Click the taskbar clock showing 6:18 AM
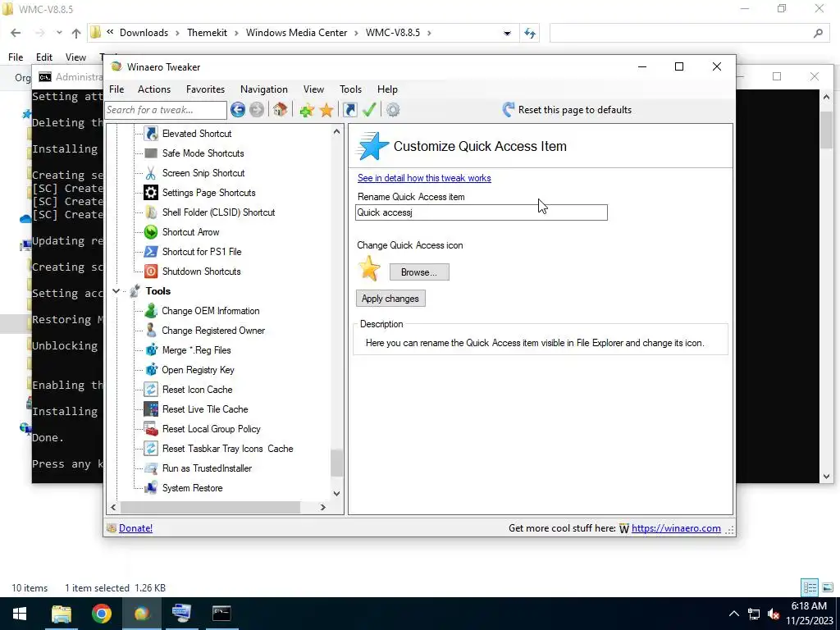Image resolution: width=840 pixels, height=630 pixels. (808, 606)
